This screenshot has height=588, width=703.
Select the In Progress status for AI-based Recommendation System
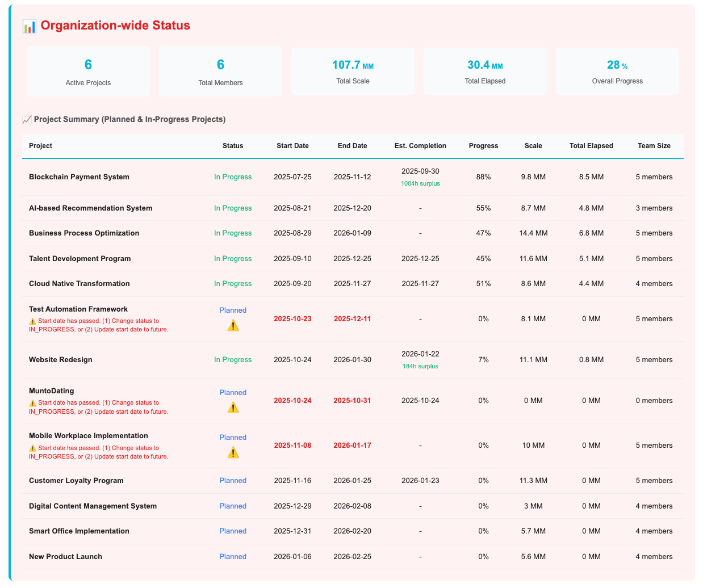pyautogui.click(x=233, y=208)
